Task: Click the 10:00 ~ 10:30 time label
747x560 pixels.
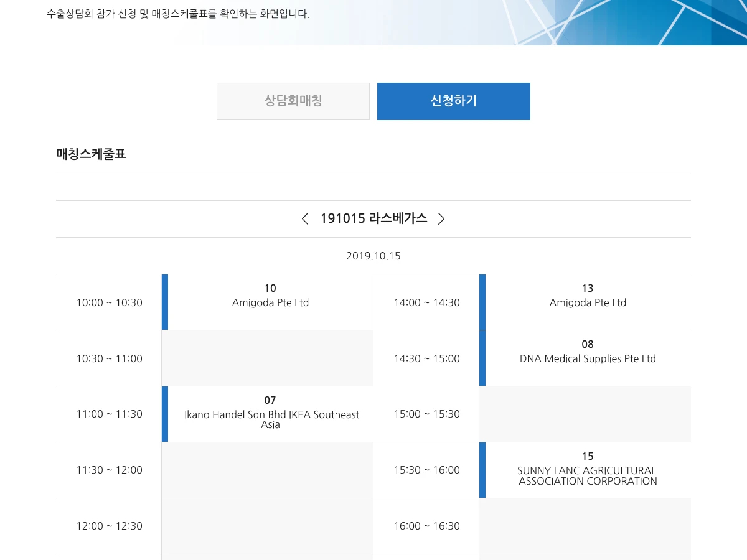Action: [x=110, y=302]
